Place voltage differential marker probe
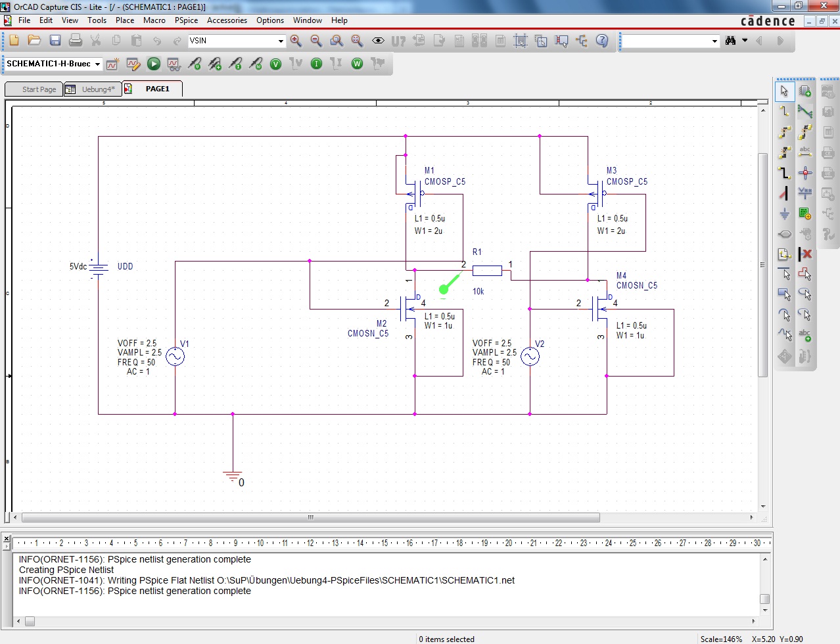This screenshot has width=840, height=644. 215,64
